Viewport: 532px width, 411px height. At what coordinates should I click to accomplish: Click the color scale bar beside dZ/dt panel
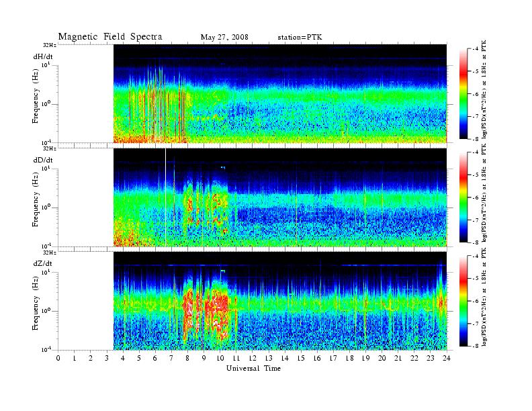[463, 301]
